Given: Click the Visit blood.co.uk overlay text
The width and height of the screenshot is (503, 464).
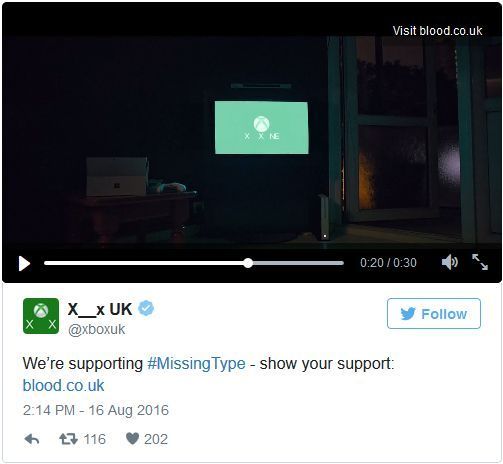Looking at the screenshot, I should (x=437, y=31).
